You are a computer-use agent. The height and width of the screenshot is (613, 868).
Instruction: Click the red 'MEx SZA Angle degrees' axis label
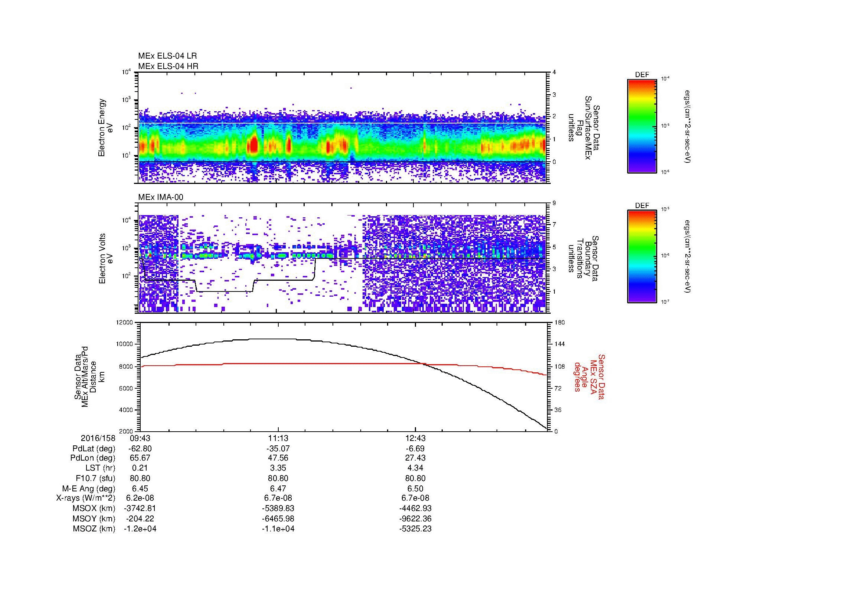pos(589,376)
